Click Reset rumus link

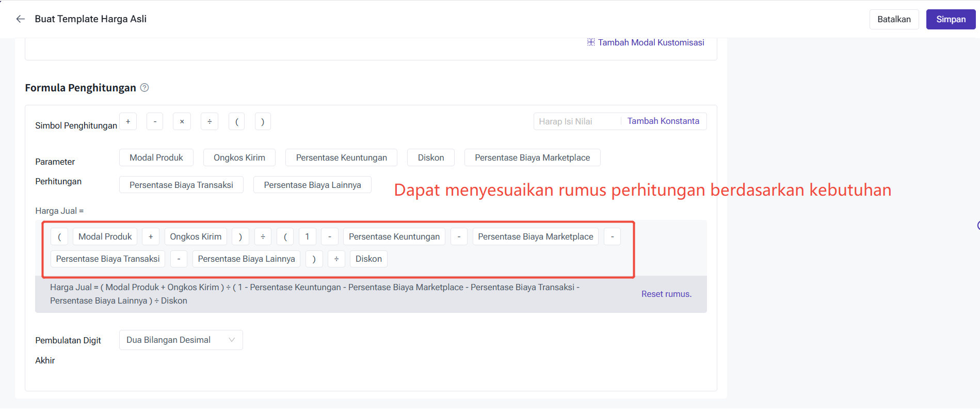(666, 294)
